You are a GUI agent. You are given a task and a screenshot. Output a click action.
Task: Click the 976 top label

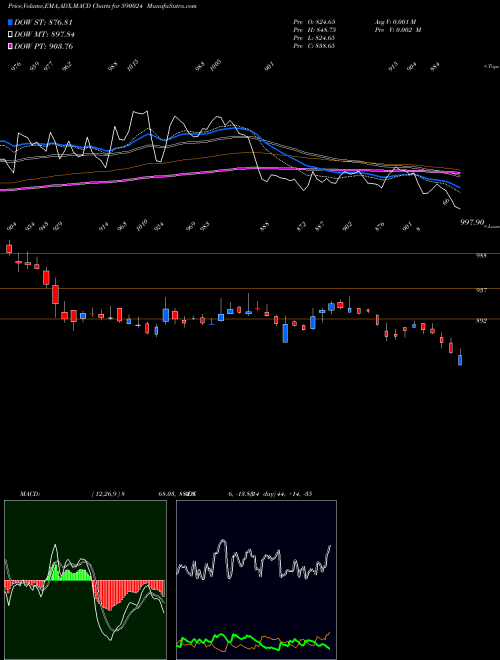(x=16, y=67)
